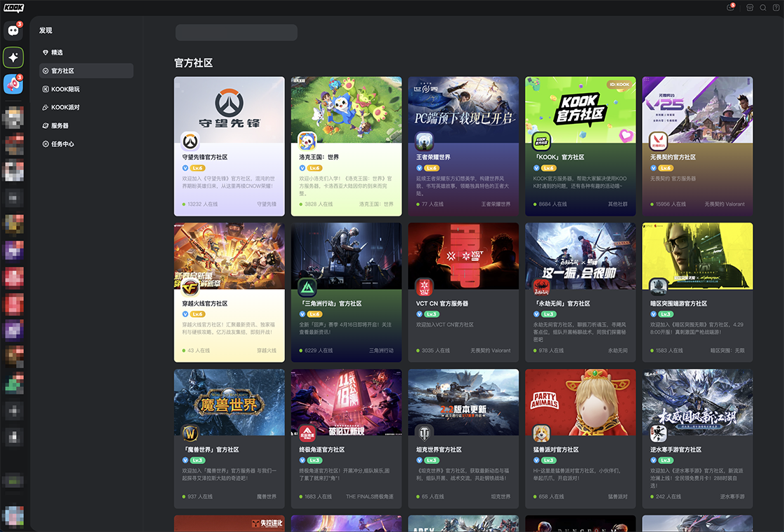This screenshot has width=784, height=532.
Task: Select the sparkle Discover icon in sidebar
Action: [13, 57]
